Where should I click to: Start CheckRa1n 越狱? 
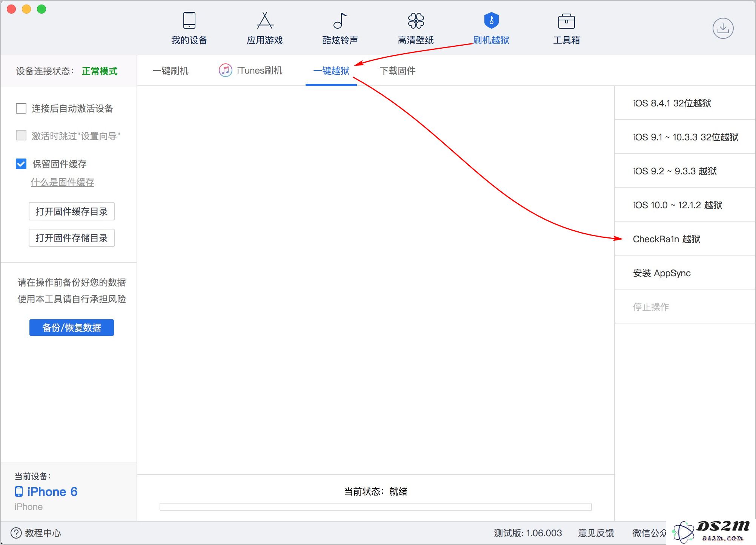click(x=685, y=239)
